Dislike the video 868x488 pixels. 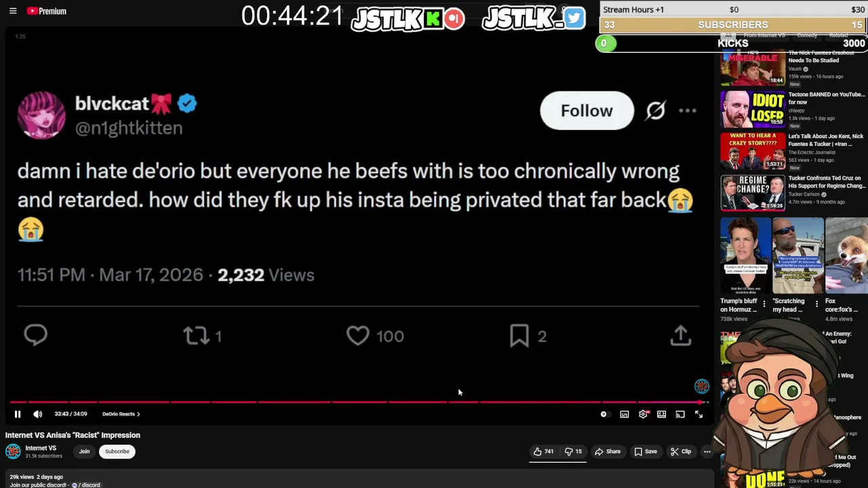tap(574, 451)
